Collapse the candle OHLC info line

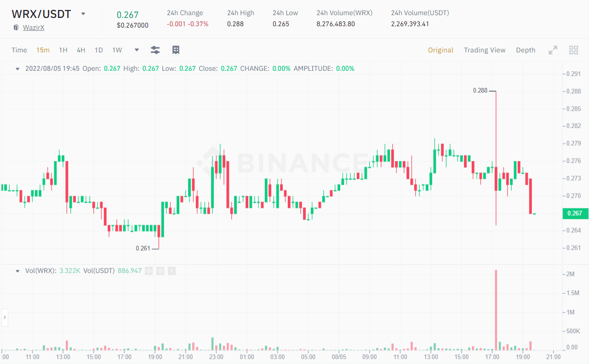[17, 69]
